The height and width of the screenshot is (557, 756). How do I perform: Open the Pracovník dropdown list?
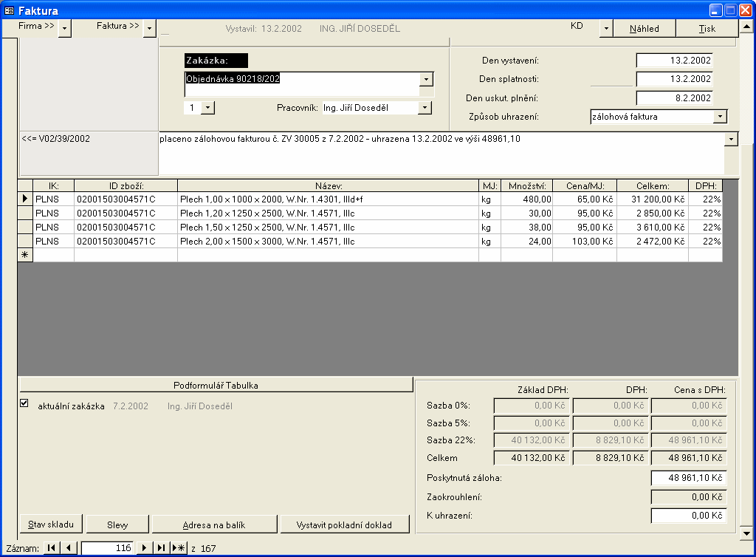coord(425,108)
